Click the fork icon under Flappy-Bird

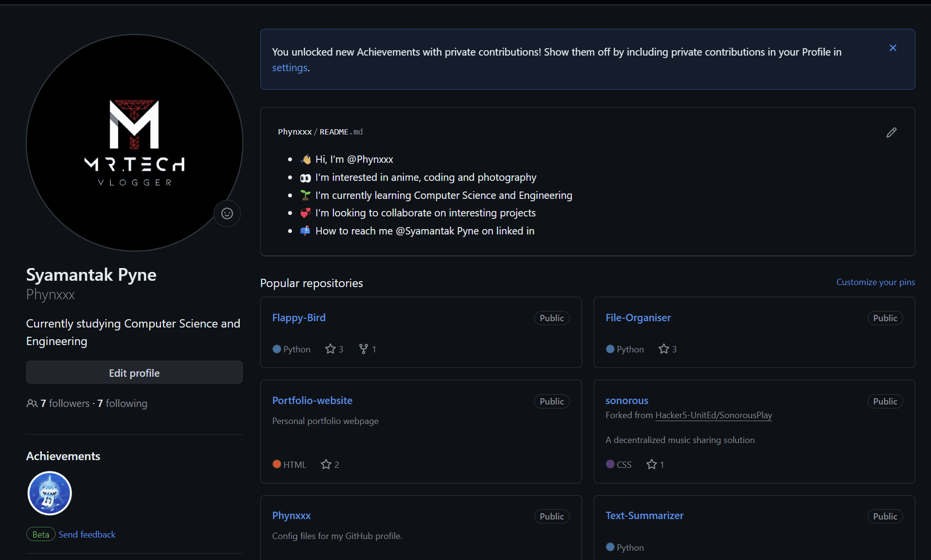[x=363, y=348]
